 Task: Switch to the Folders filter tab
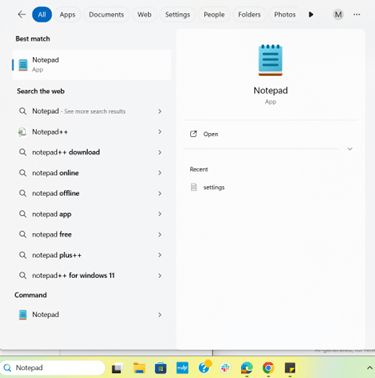coord(249,14)
